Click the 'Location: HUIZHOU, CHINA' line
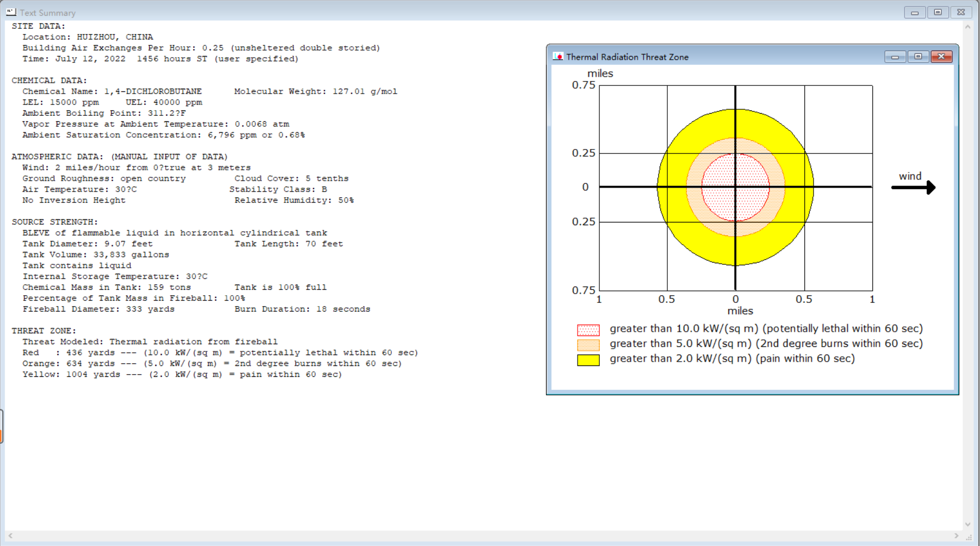This screenshot has height=546, width=980. tap(88, 37)
